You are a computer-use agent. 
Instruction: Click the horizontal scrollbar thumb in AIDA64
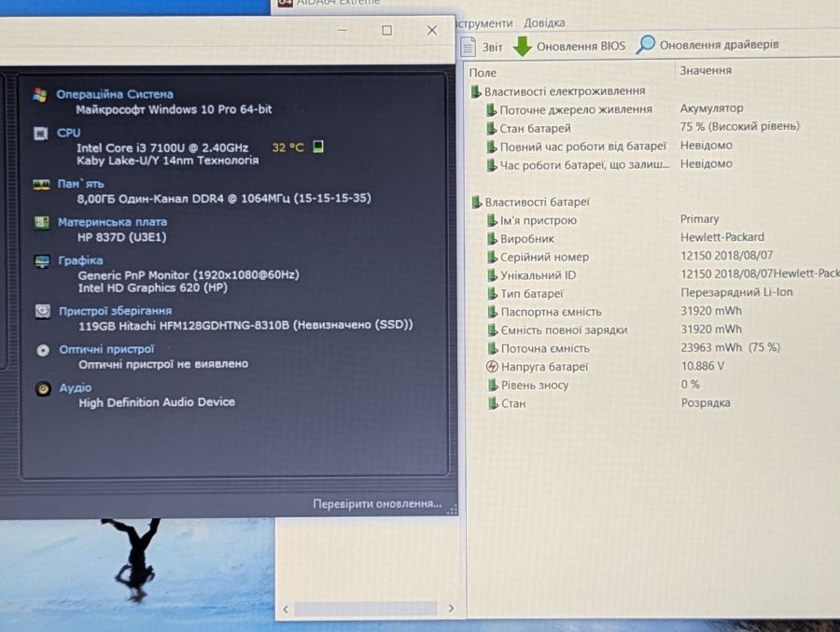click(366, 609)
